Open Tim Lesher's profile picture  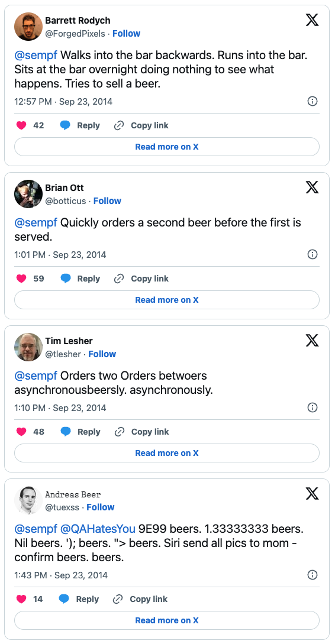[28, 347]
